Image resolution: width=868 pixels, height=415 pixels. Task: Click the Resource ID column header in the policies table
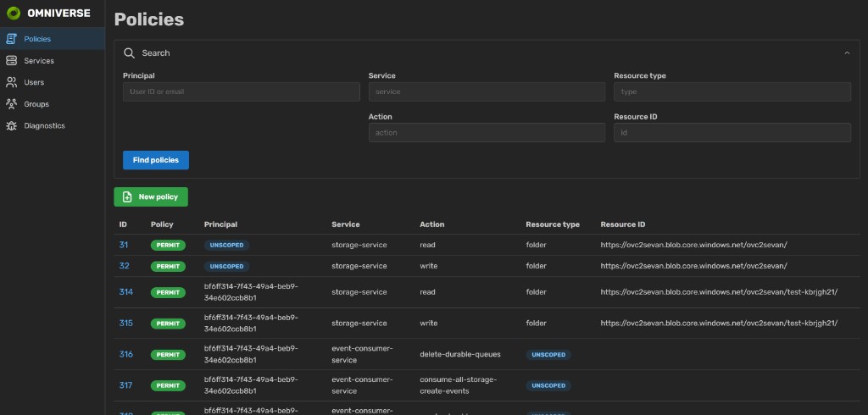tap(623, 224)
